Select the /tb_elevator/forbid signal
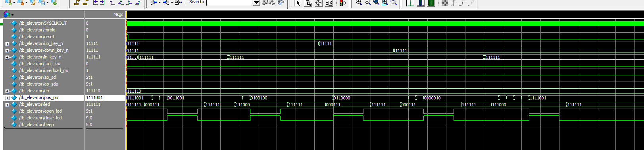 pos(37,30)
